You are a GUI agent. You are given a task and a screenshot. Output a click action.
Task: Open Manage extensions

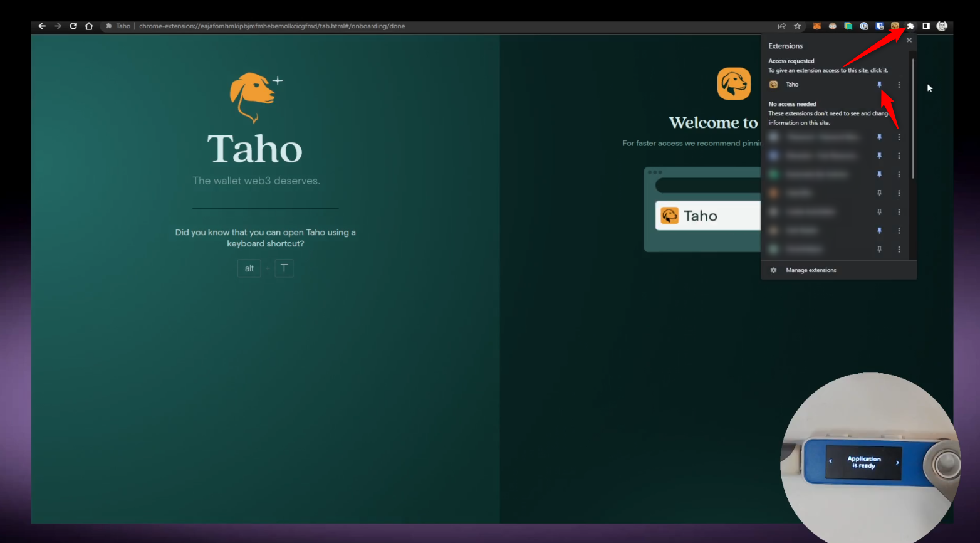coord(811,270)
